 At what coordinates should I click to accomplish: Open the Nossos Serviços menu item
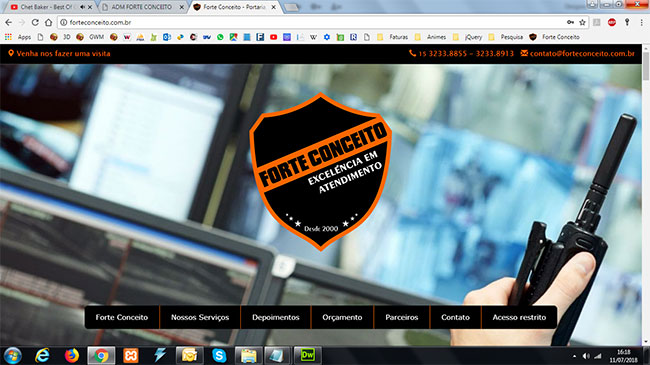(200, 317)
